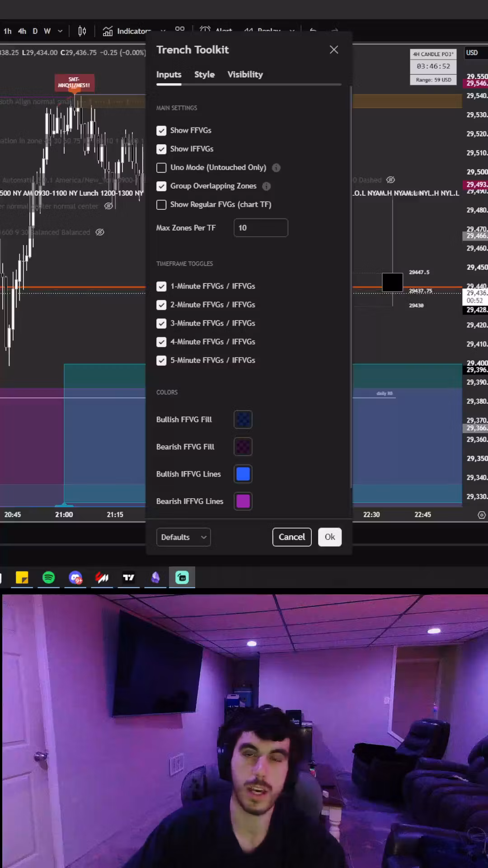Uncheck Show IFFVGs

coord(161,149)
